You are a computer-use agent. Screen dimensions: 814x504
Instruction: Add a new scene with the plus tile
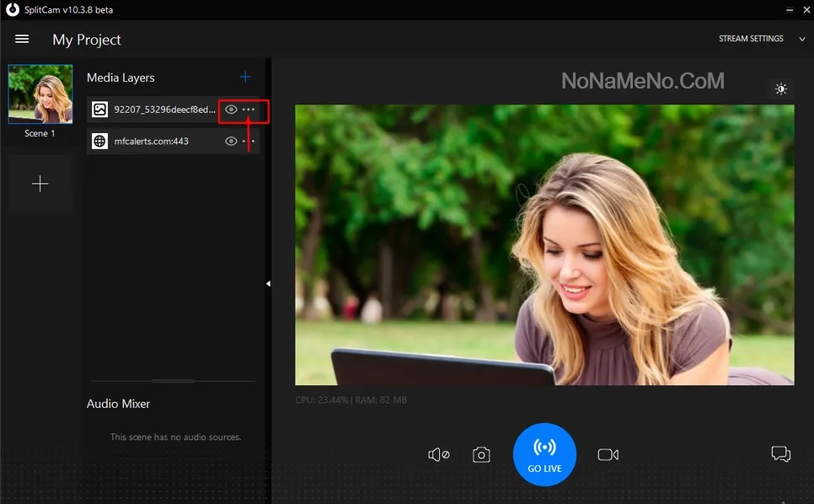click(x=40, y=185)
